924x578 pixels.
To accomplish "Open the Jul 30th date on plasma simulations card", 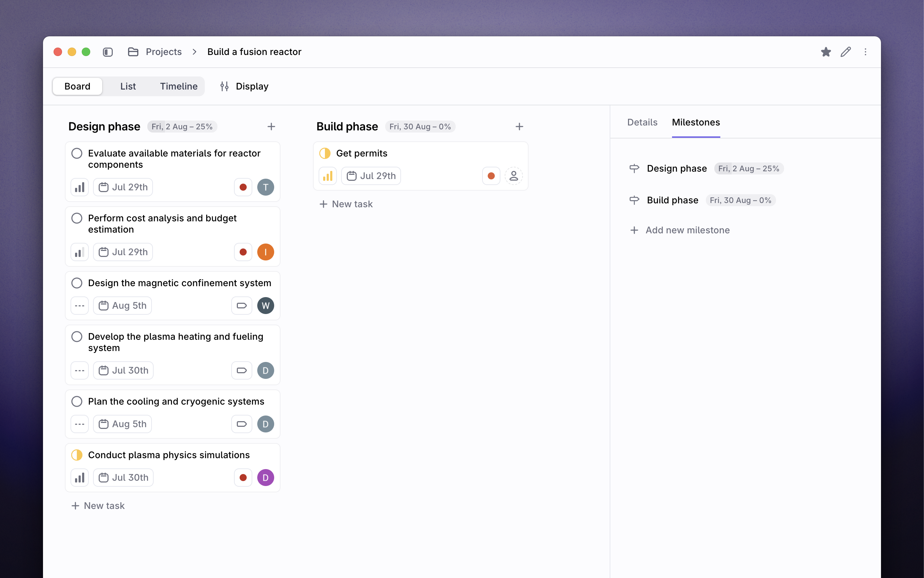I will tap(123, 478).
